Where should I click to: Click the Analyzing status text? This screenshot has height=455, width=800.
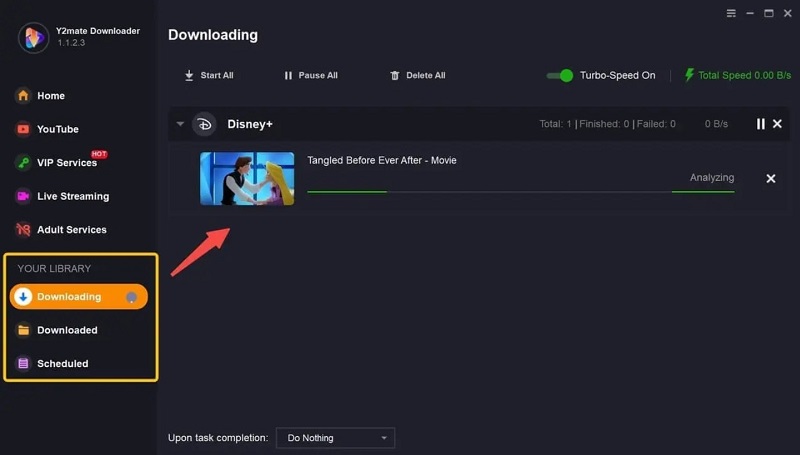(x=712, y=178)
